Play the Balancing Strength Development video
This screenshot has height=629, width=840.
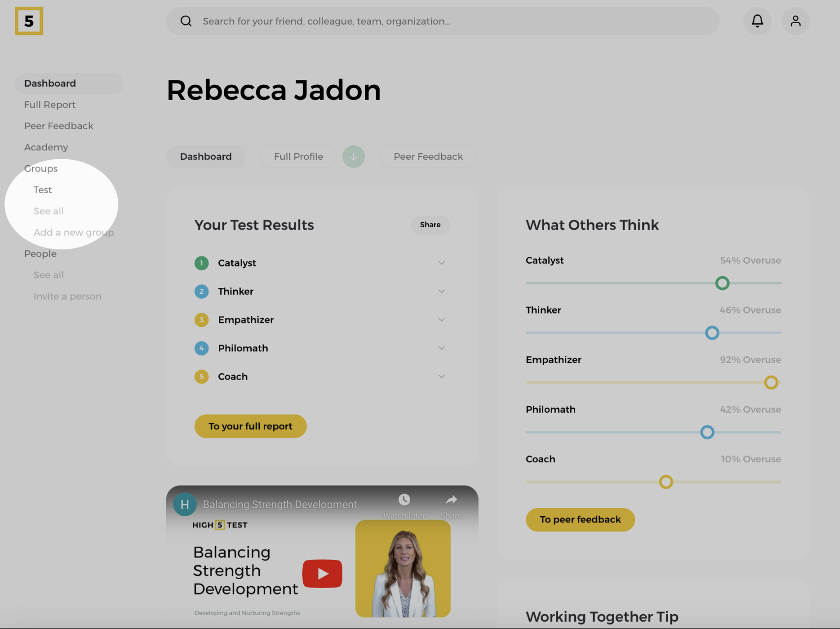pos(322,573)
